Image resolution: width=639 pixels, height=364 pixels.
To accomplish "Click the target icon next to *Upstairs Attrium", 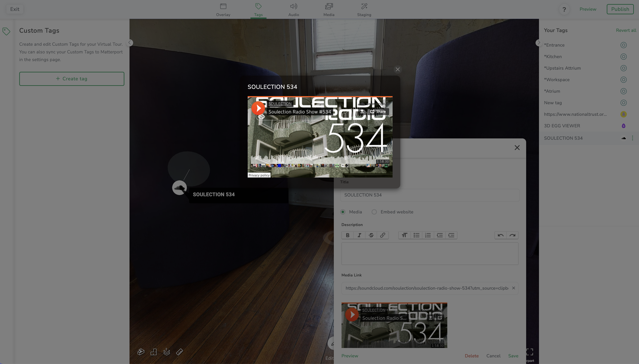I will 623,68.
